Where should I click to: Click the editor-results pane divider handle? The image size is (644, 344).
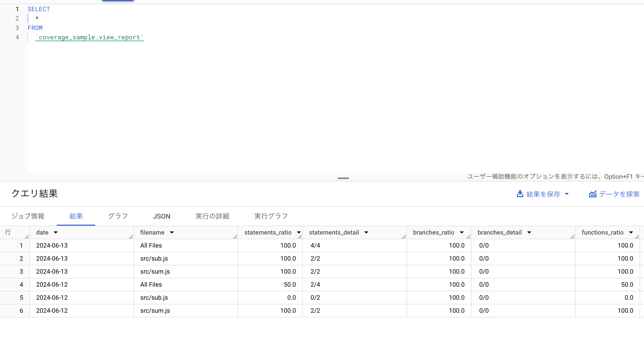pos(343,178)
